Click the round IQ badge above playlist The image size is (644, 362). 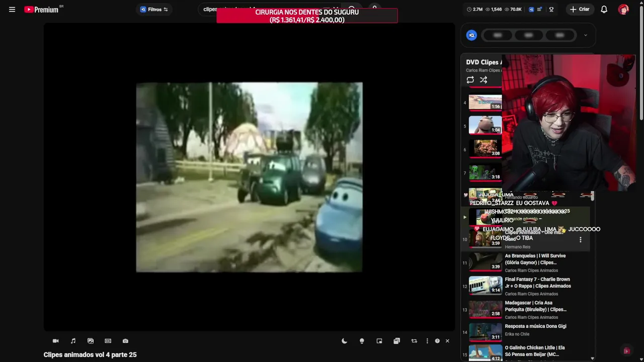[471, 35]
